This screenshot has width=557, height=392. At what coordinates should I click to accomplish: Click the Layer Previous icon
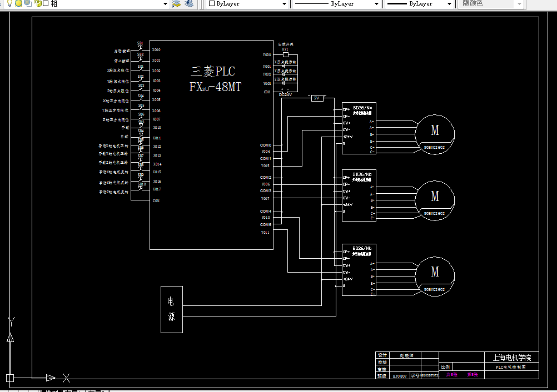[189, 3]
